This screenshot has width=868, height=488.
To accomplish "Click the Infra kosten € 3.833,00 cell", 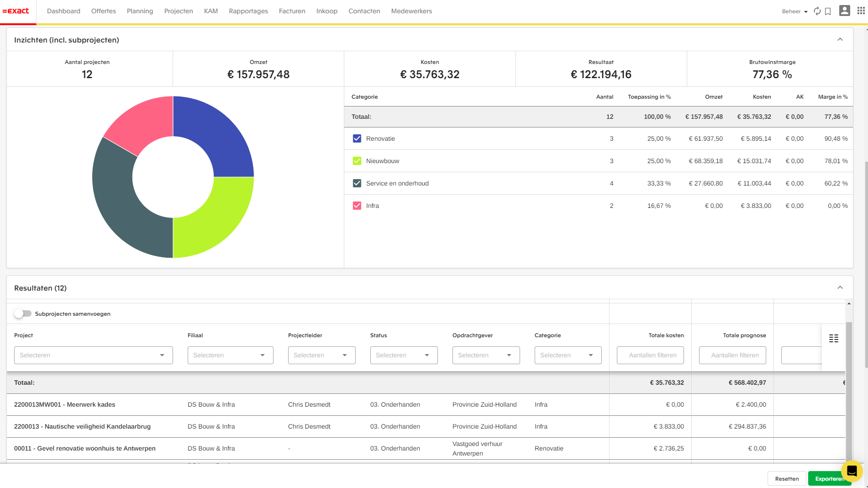I will point(756,206).
